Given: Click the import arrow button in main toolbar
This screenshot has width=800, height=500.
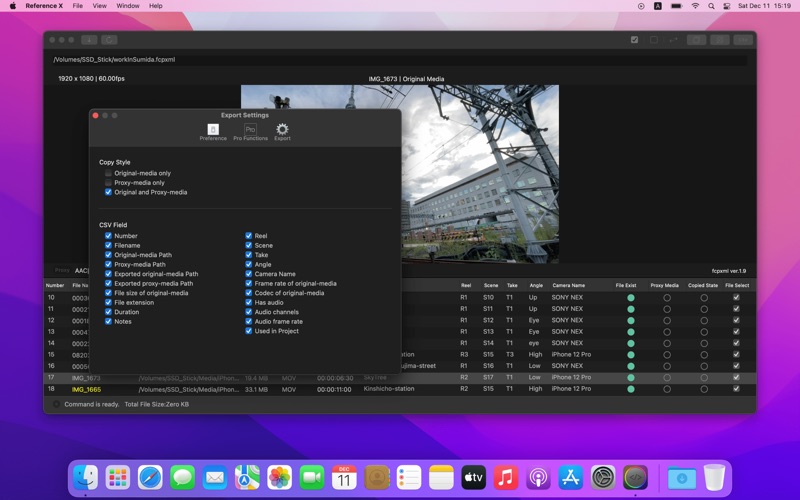Looking at the screenshot, I should 89,40.
